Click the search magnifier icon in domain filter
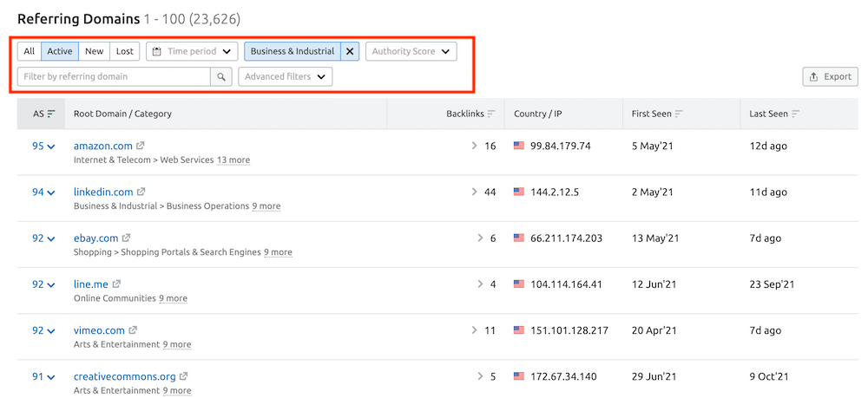This screenshot has height=398, width=868. [x=221, y=76]
